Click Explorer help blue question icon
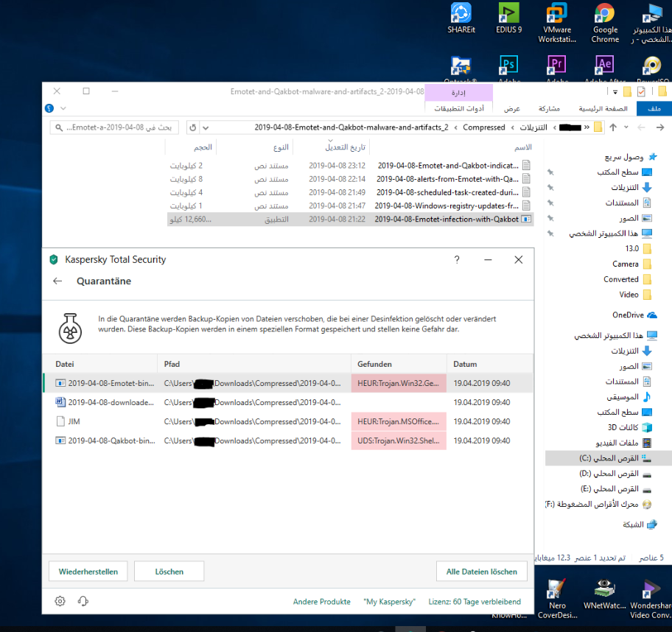Screen dimensions: 672x632 49,108
